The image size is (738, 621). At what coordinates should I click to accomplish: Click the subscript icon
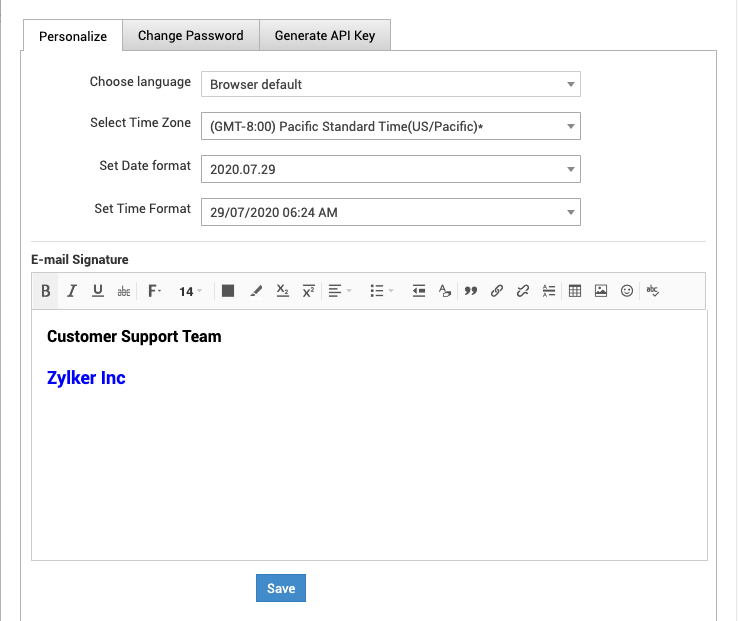tap(282, 291)
